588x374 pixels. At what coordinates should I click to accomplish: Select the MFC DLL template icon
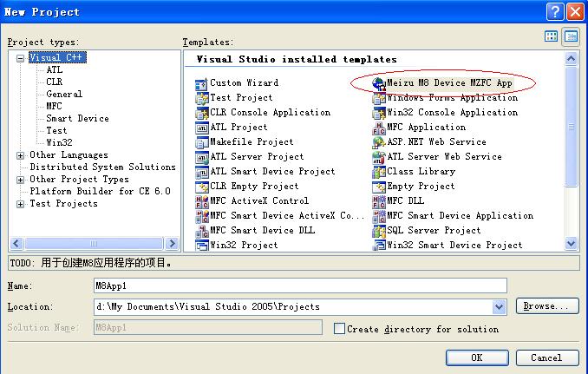click(379, 201)
